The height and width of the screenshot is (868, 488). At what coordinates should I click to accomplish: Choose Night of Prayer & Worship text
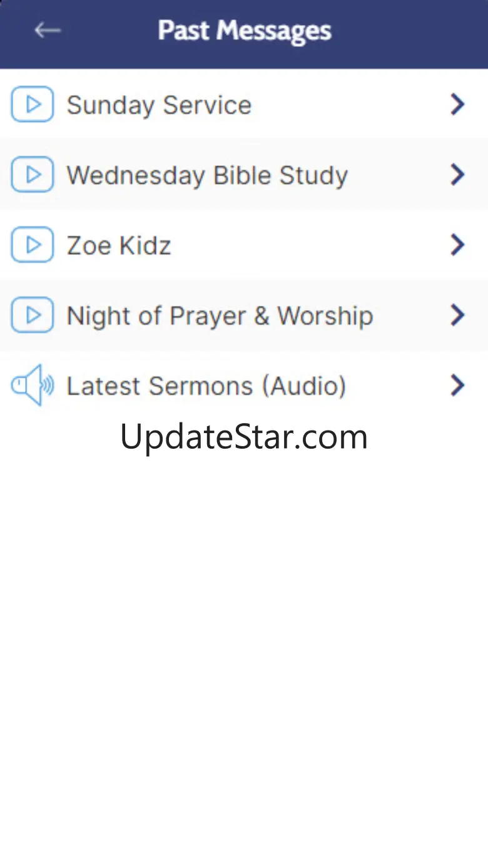pyautogui.click(x=220, y=316)
